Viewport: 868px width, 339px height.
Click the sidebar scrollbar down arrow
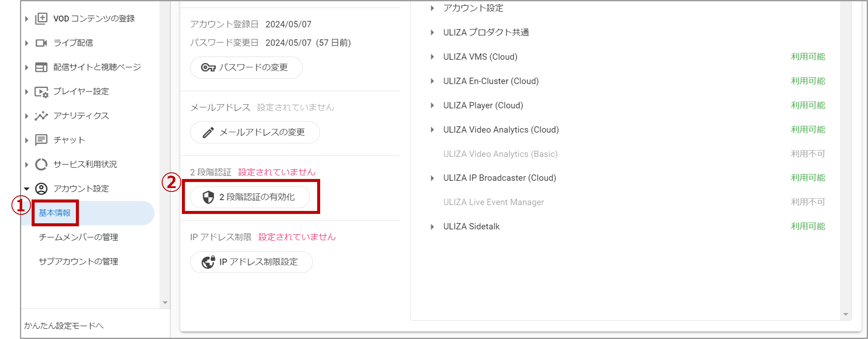pyautogui.click(x=165, y=303)
